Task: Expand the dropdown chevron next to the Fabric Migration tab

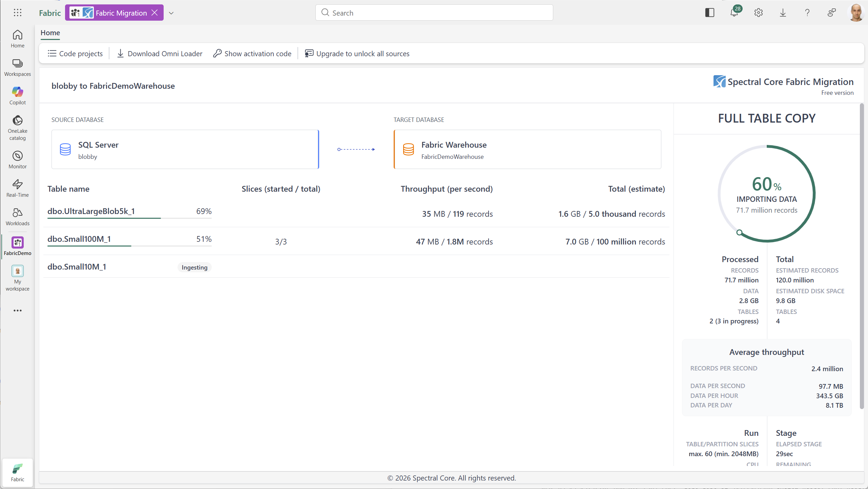Action: [171, 13]
